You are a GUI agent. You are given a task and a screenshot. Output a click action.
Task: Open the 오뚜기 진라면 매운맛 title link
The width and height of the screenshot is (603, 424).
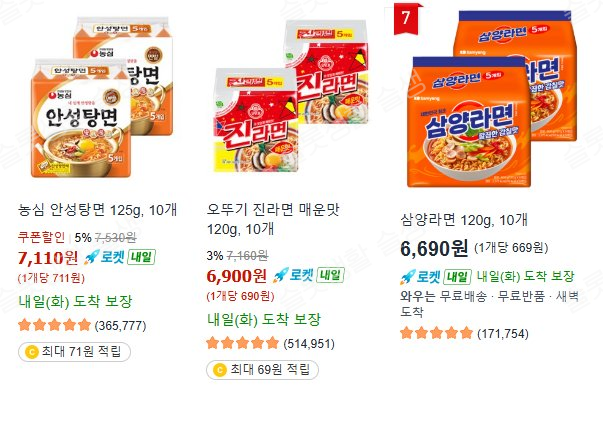pos(273,219)
